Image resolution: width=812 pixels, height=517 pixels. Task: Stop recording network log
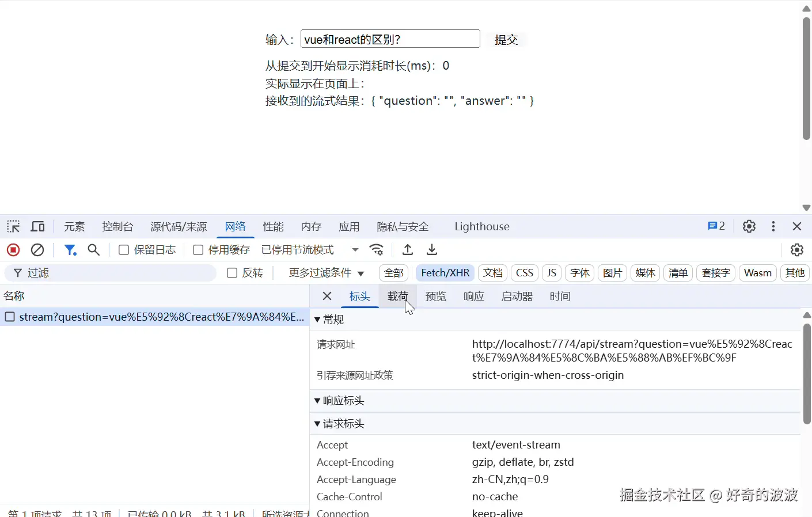point(13,250)
